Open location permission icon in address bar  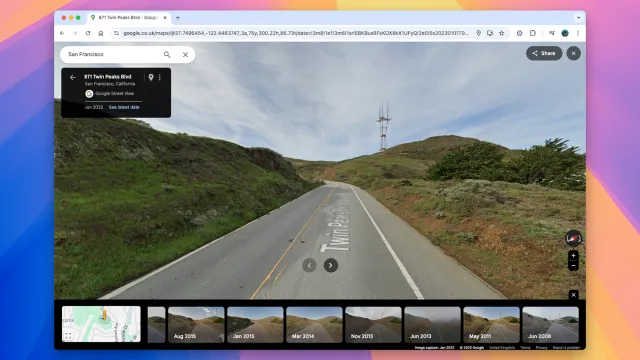point(478,33)
